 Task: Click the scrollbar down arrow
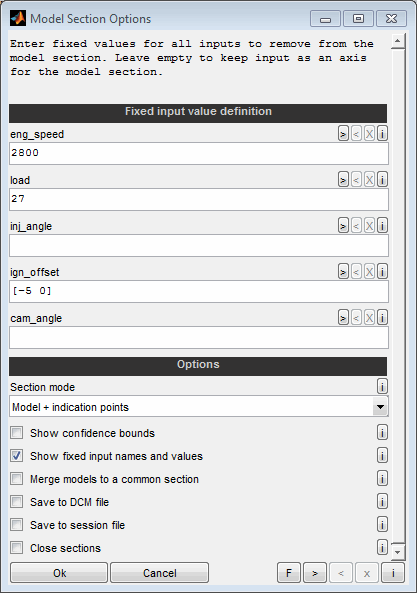[x=397, y=551]
